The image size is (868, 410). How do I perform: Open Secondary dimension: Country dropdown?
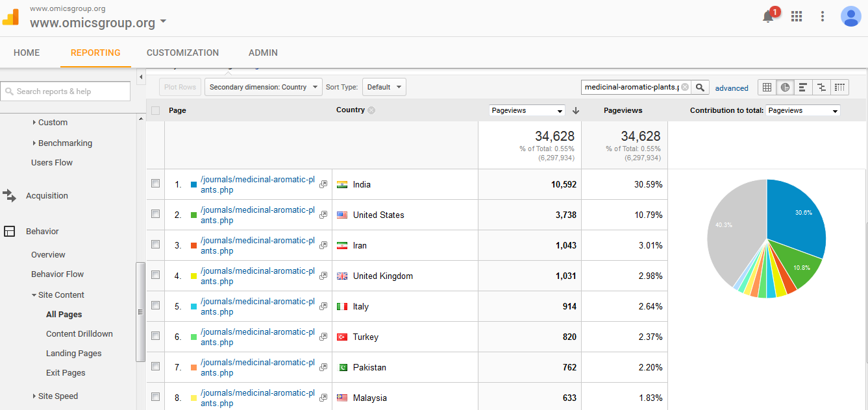tap(263, 87)
